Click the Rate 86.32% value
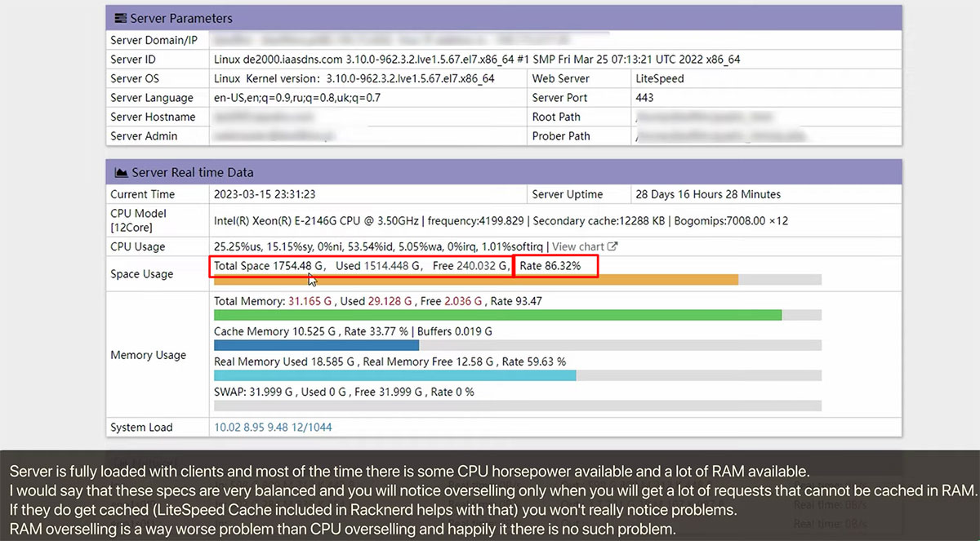The height and width of the screenshot is (541, 980). tap(550, 265)
